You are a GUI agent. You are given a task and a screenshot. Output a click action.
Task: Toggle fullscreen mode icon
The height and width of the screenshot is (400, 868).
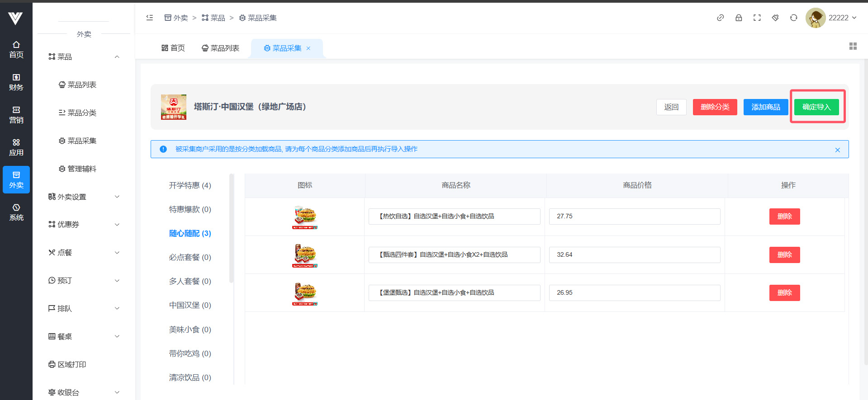[757, 18]
